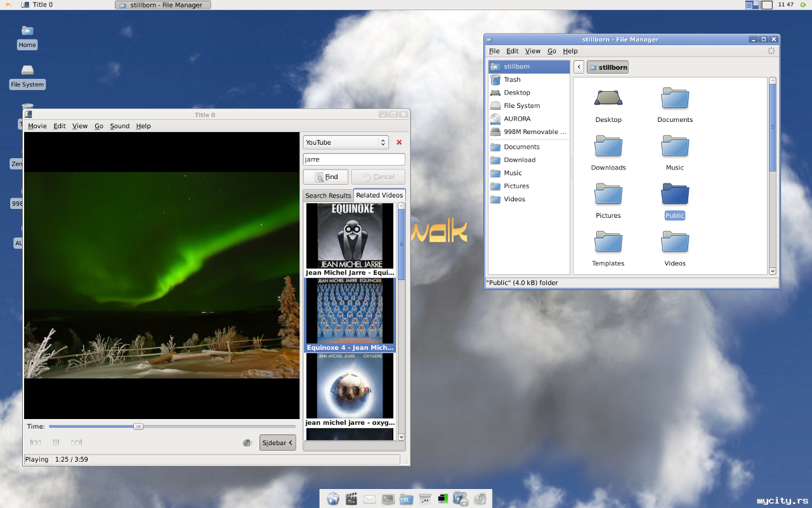Click the green logout icon in top panel
This screenshot has height=508, width=812.
[804, 5]
